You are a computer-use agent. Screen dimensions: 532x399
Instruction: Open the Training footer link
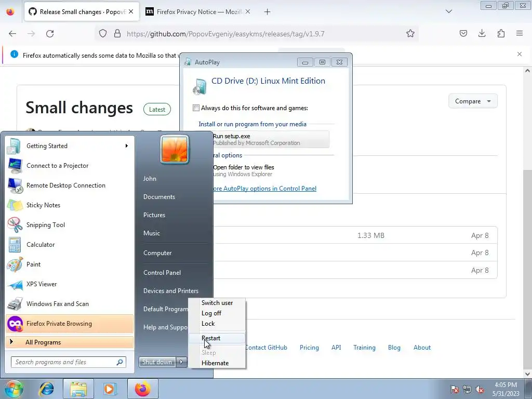[364, 348]
